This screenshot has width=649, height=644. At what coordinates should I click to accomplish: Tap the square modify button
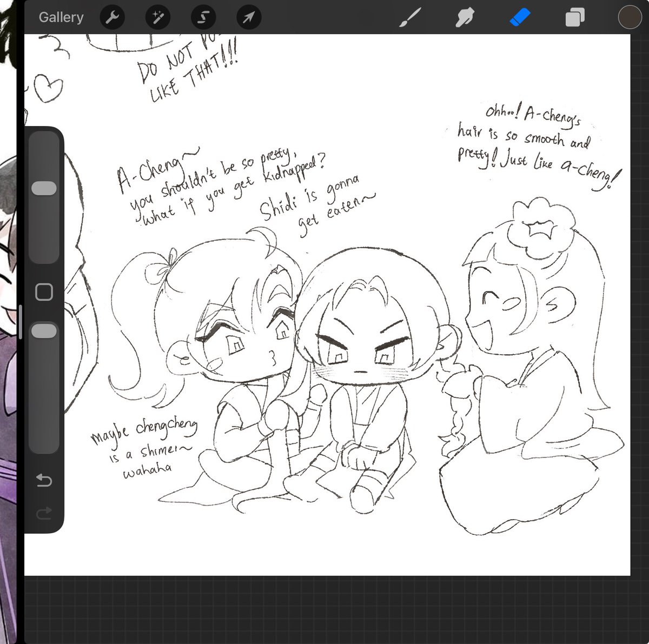(44, 292)
